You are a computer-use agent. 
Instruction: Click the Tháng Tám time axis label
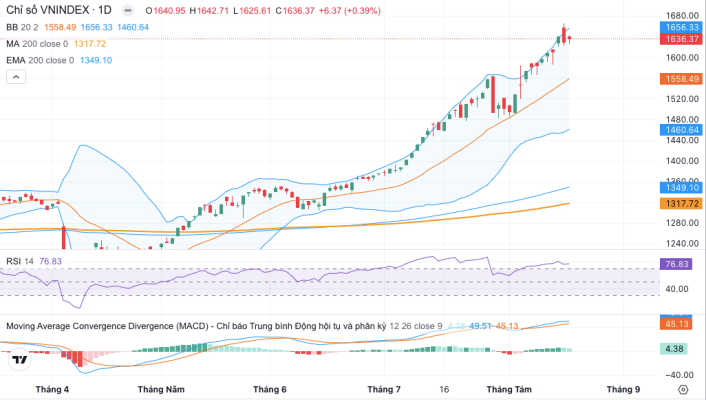[509, 390]
